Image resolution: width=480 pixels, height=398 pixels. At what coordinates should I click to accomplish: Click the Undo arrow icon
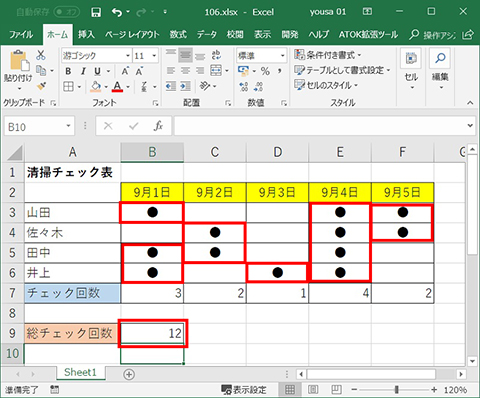(x=117, y=12)
